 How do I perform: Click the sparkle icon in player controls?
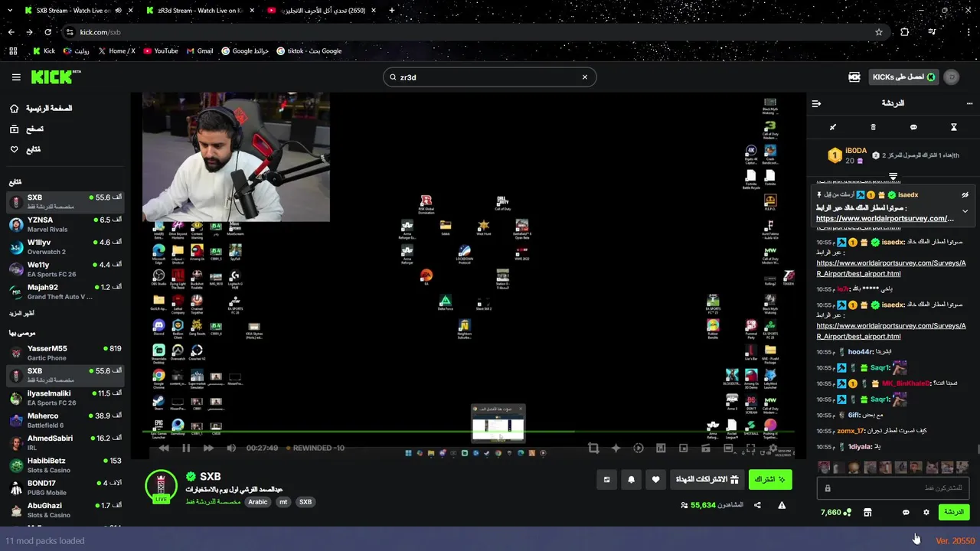tap(616, 448)
